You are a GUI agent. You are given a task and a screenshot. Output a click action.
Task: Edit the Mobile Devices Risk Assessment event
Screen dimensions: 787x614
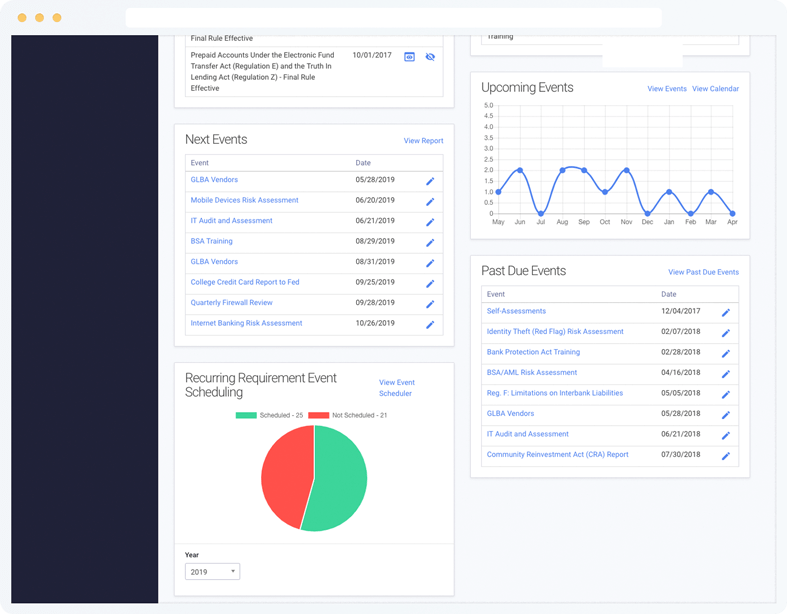(x=430, y=202)
